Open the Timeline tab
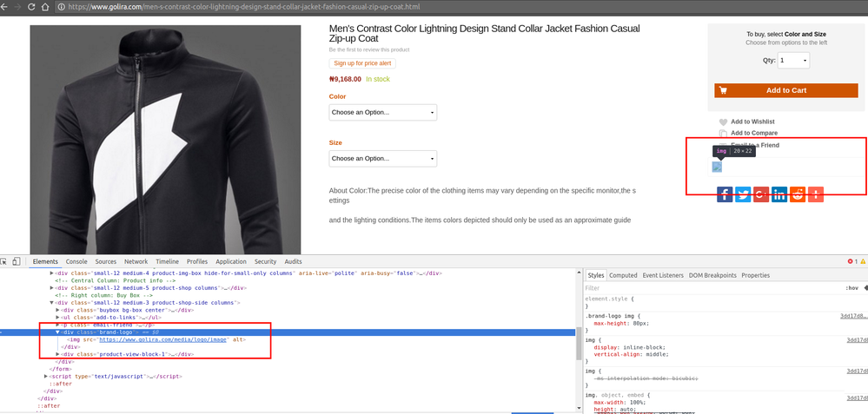The image size is (868, 414). point(167,261)
